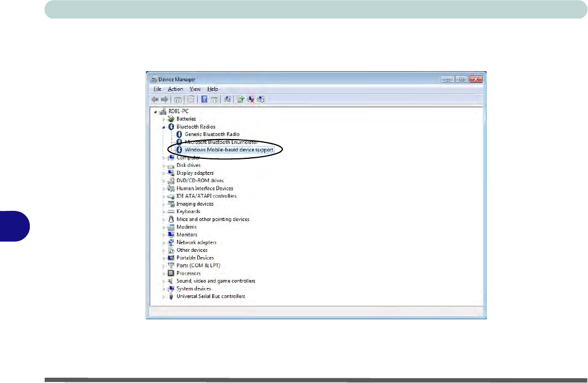The image size is (588, 383).
Task: Click the Forward arrow in the toolbar
Action: 165,99
